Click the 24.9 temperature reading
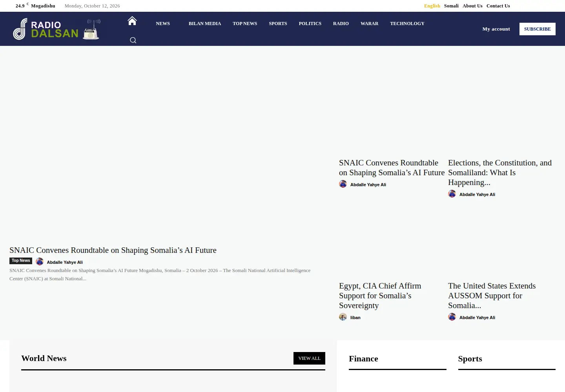 tap(20, 6)
